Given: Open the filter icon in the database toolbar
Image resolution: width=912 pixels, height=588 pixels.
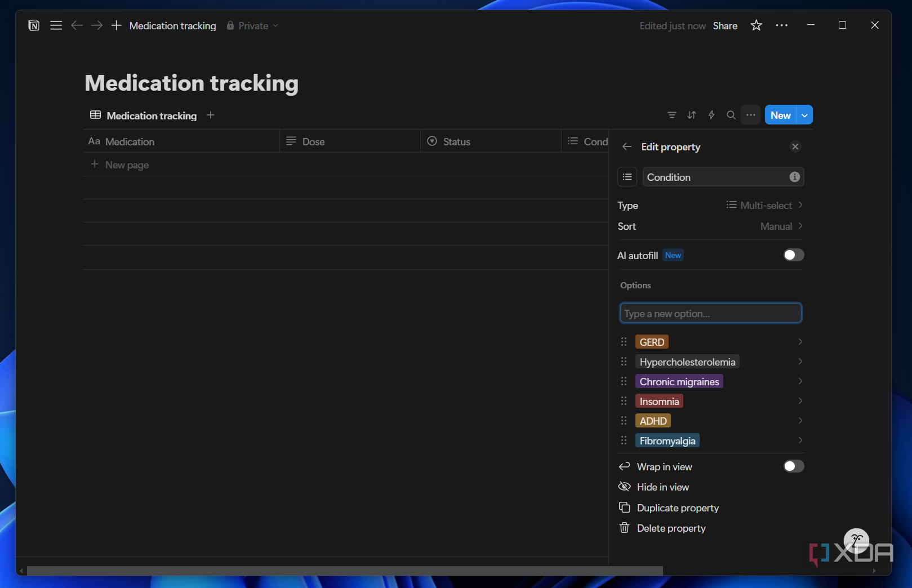Looking at the screenshot, I should point(672,115).
